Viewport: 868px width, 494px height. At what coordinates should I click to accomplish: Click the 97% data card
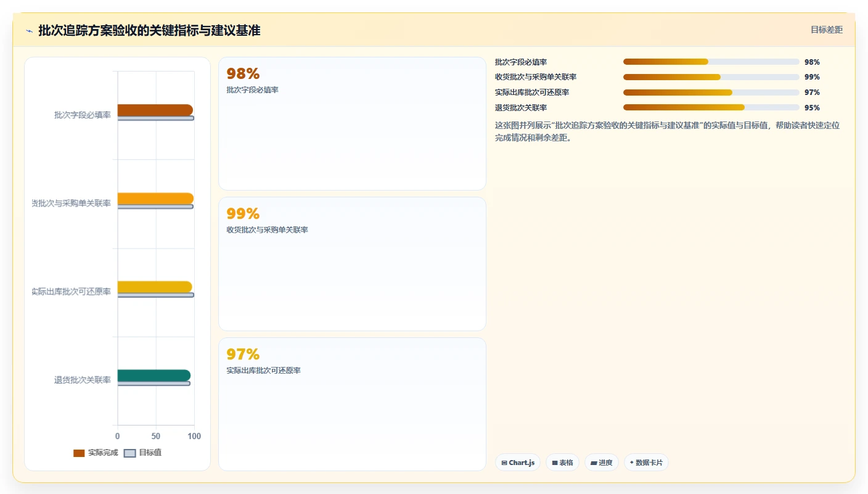coord(352,404)
